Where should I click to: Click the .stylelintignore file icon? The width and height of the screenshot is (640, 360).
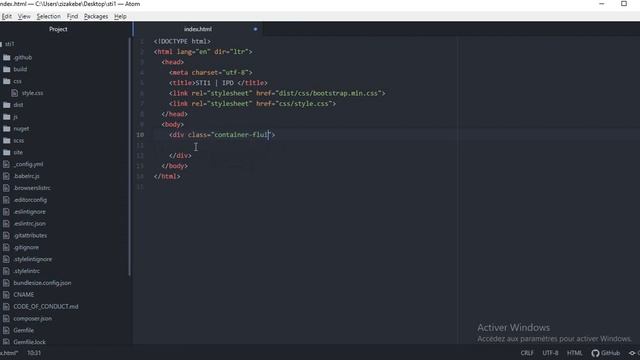6,259
